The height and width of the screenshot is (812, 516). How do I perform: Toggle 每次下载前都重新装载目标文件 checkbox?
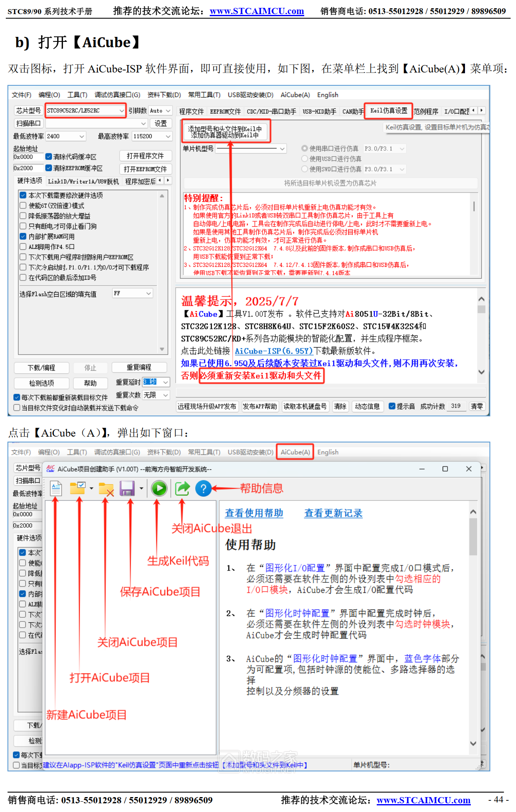point(17,397)
